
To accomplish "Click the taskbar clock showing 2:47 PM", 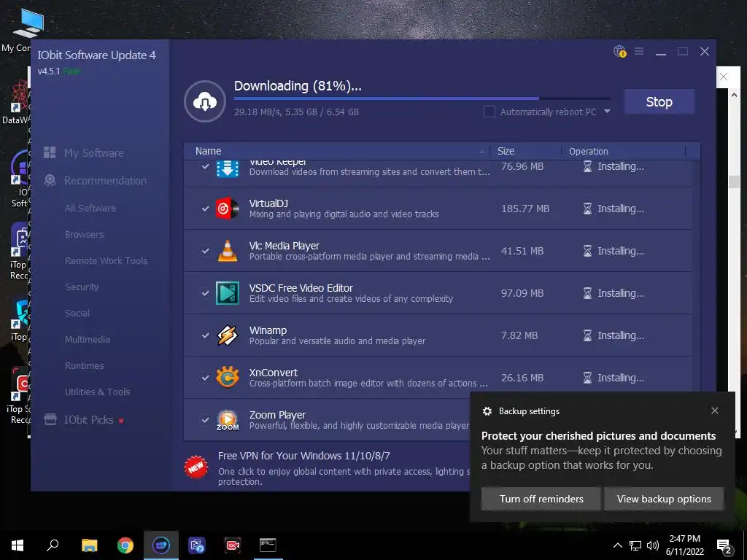I will 684,545.
